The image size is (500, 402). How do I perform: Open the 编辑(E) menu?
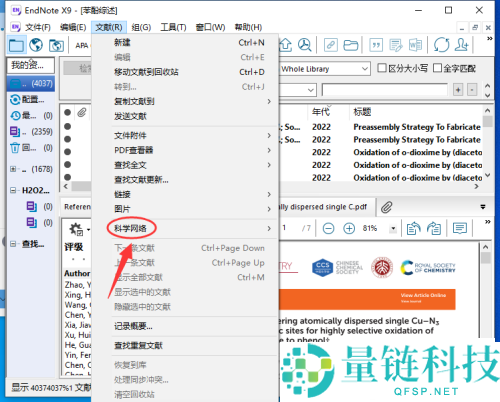click(x=73, y=27)
